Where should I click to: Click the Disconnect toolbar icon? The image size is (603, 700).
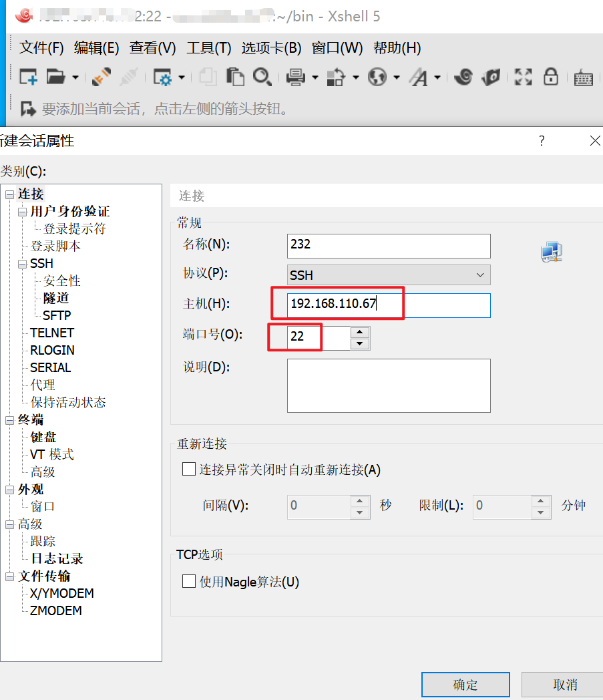[129, 77]
